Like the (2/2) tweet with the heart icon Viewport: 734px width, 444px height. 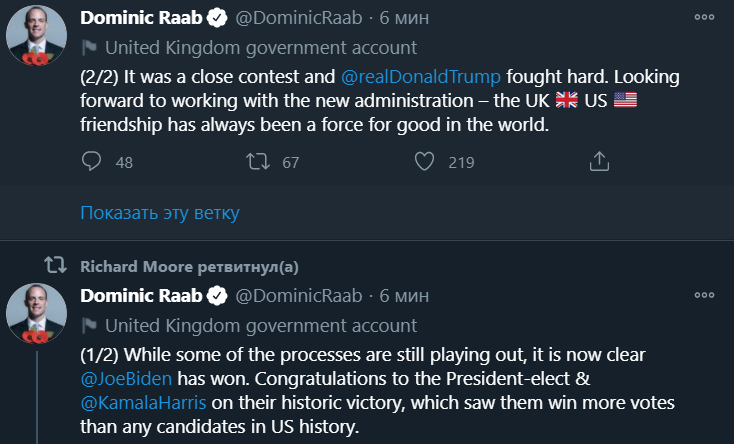click(x=424, y=161)
